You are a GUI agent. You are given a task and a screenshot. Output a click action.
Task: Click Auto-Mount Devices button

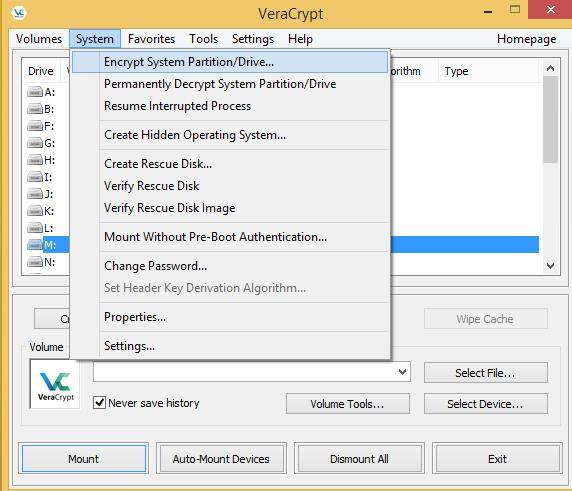coord(221,459)
